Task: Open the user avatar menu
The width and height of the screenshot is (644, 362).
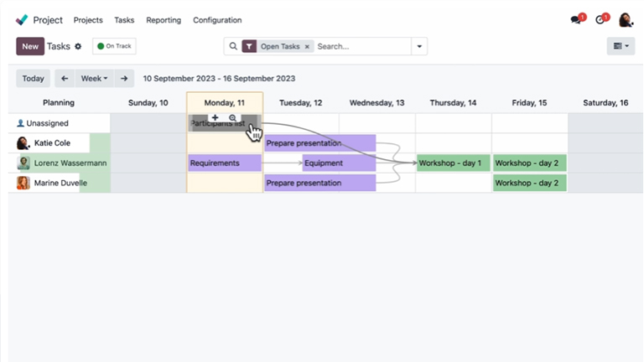Action: [x=626, y=19]
